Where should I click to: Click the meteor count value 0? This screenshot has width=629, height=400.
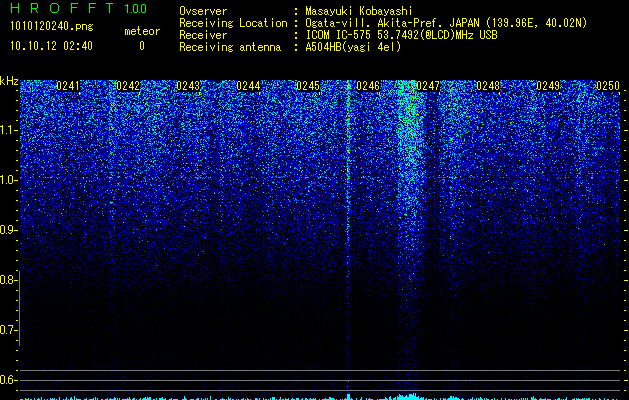[142, 46]
